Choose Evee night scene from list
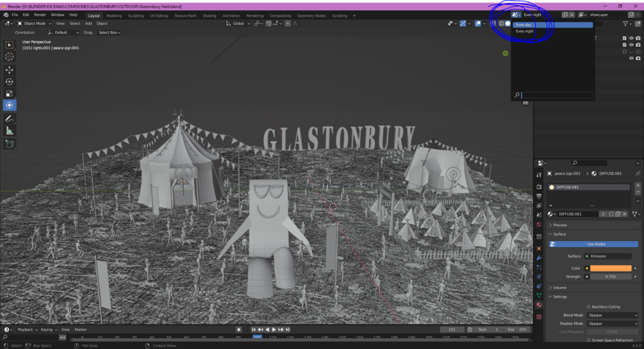The height and width of the screenshot is (349, 644). point(552,31)
